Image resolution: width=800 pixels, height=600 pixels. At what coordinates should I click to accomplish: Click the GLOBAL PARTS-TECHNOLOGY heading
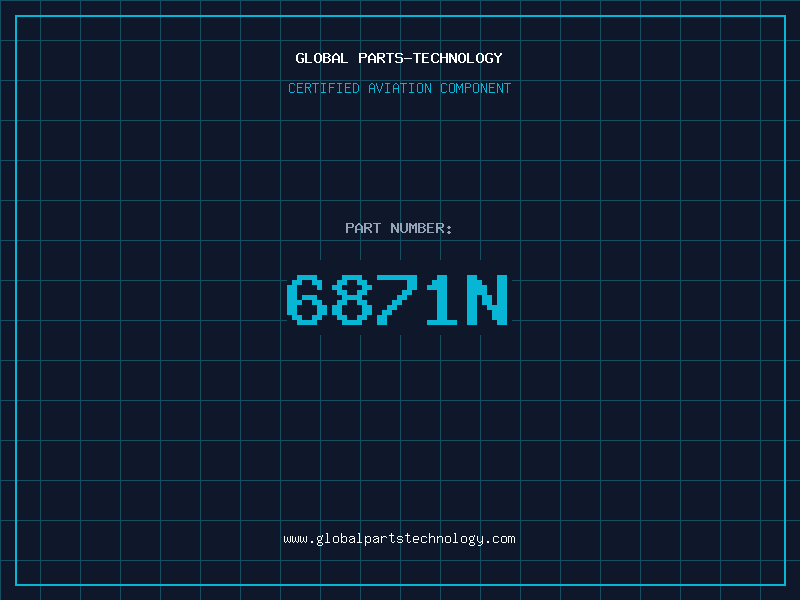(x=399, y=58)
